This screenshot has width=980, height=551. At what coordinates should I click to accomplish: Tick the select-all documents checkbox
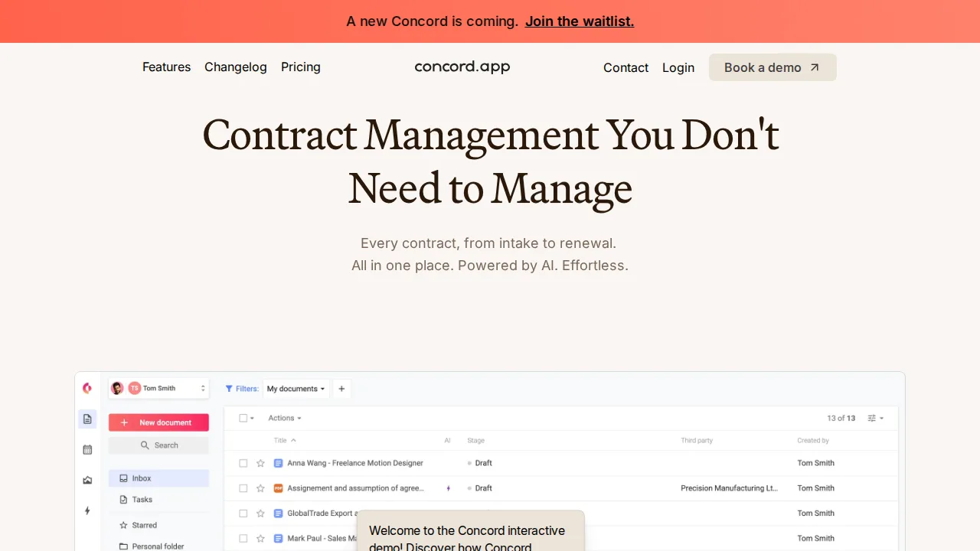click(x=243, y=419)
